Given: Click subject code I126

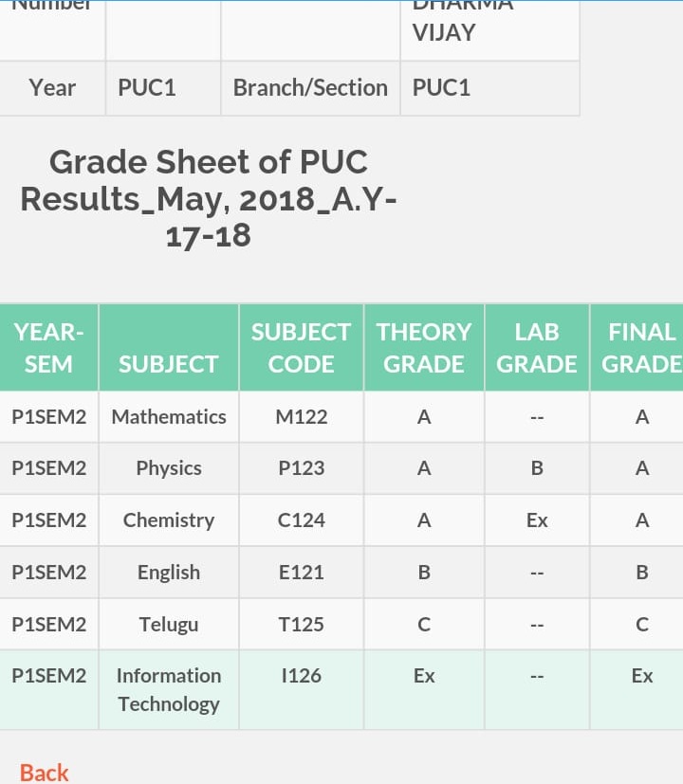Looking at the screenshot, I should 302,690.
